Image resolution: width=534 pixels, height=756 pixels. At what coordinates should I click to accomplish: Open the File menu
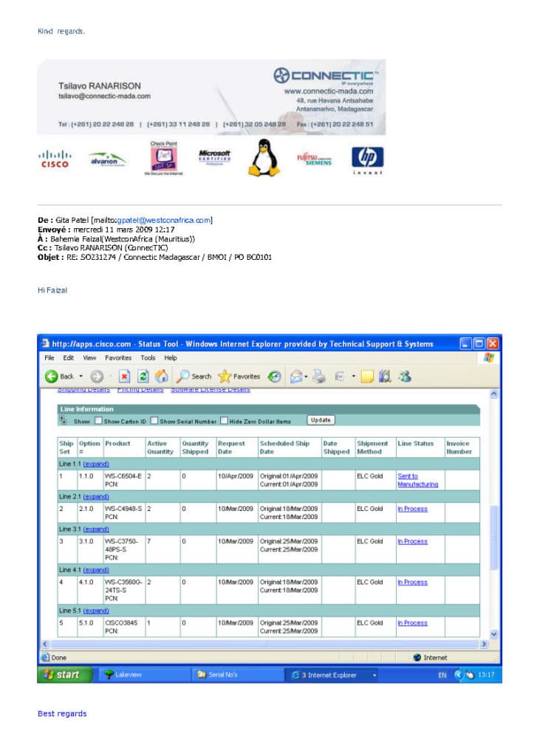pyautogui.click(x=49, y=358)
